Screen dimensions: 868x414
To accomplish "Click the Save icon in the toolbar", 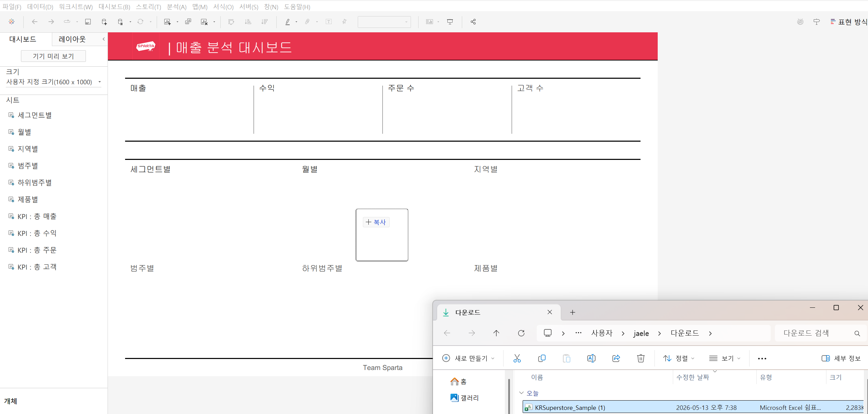I will 88,22.
